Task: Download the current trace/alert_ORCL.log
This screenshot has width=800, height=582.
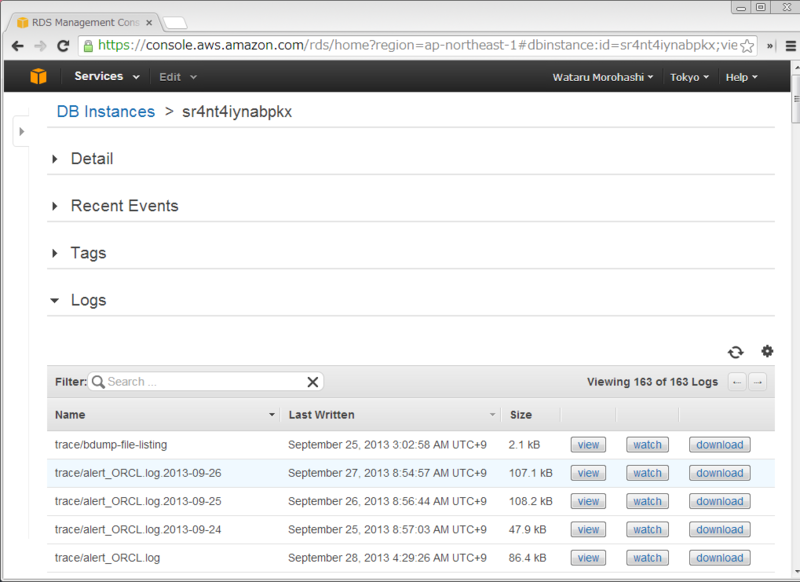Action: coord(720,558)
